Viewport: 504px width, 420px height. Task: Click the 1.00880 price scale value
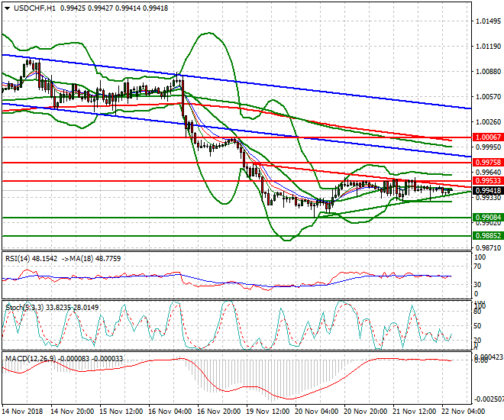[x=488, y=71]
